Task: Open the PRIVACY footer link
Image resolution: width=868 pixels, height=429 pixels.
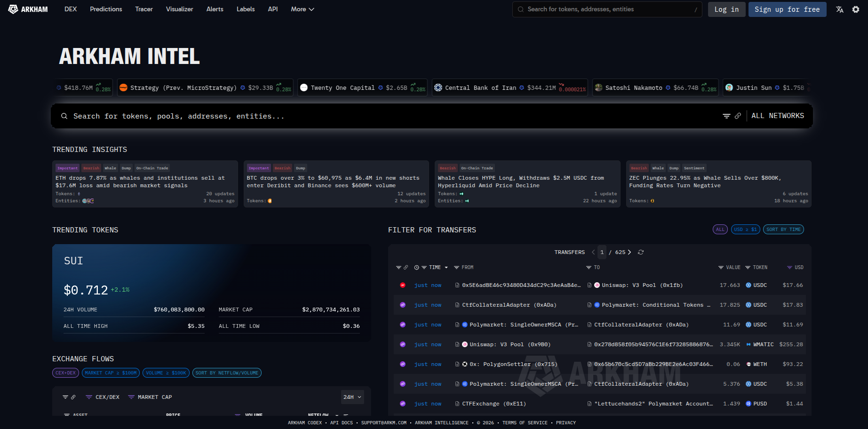Action: pos(566,423)
